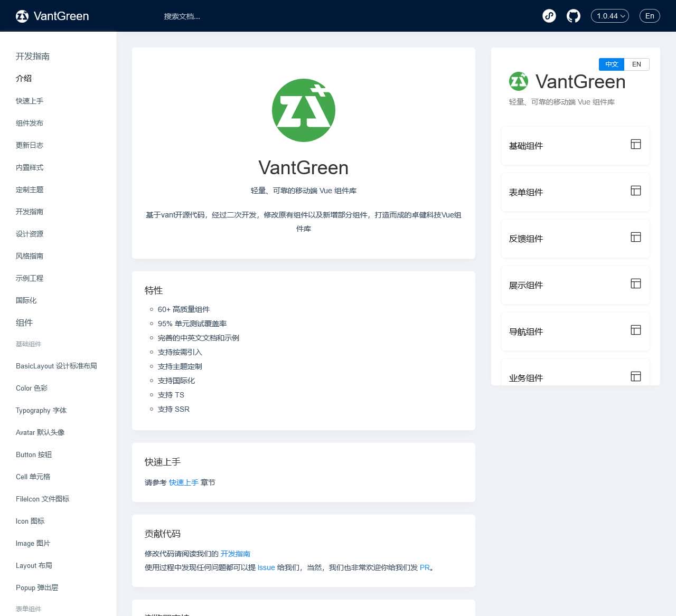Select 中文 tab in preview panel

612,64
